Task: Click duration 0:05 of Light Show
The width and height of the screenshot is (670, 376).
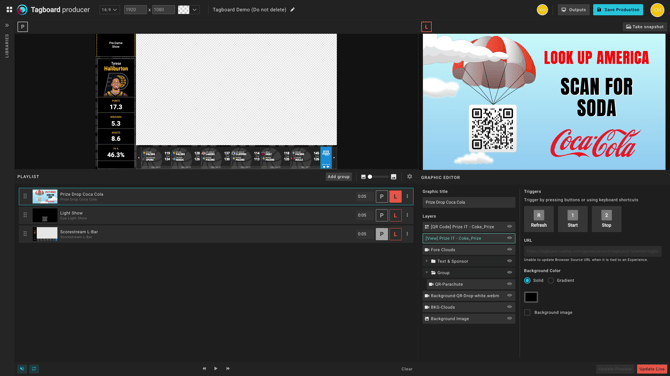Action: (x=362, y=215)
